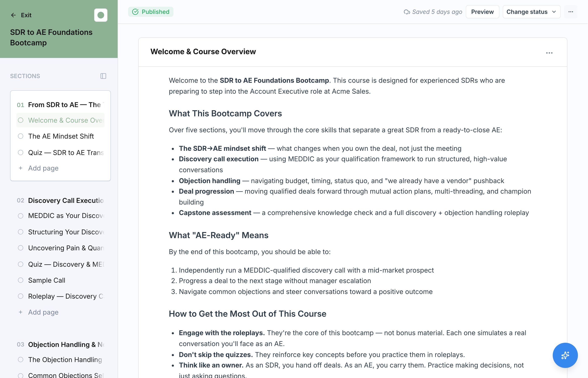Open Quiz — SDR to AE Transition page
588x378 pixels.
60,152
